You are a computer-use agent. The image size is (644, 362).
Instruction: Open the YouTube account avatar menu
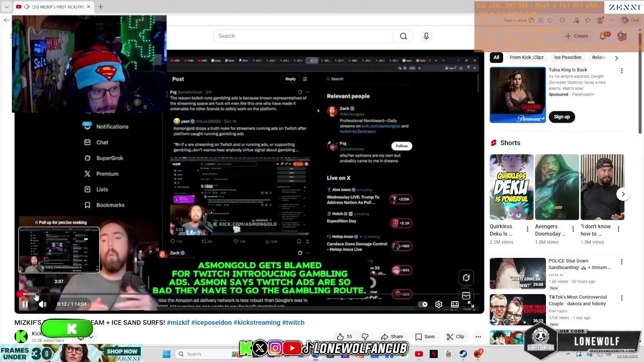[x=622, y=36]
